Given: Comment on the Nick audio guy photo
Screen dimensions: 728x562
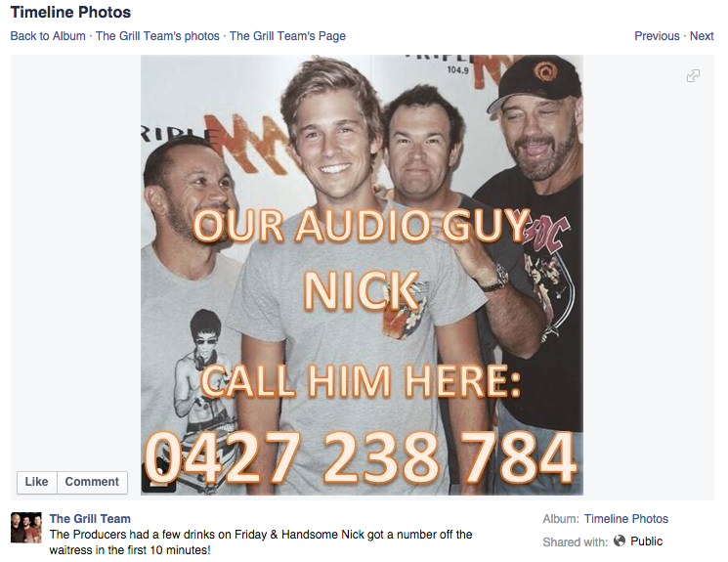Looking at the screenshot, I should click(x=92, y=482).
